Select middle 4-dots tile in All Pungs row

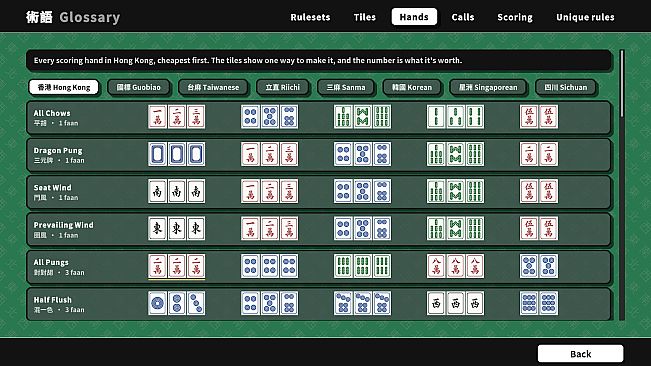click(270, 266)
